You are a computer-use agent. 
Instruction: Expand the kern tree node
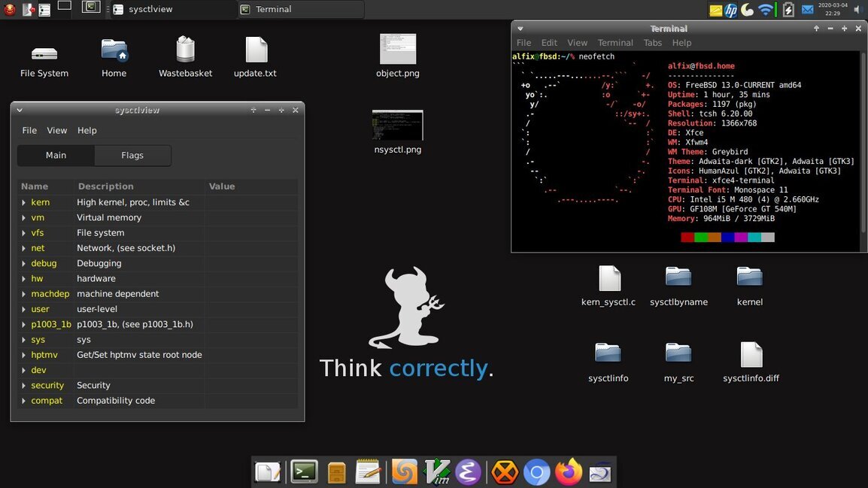[x=24, y=202]
